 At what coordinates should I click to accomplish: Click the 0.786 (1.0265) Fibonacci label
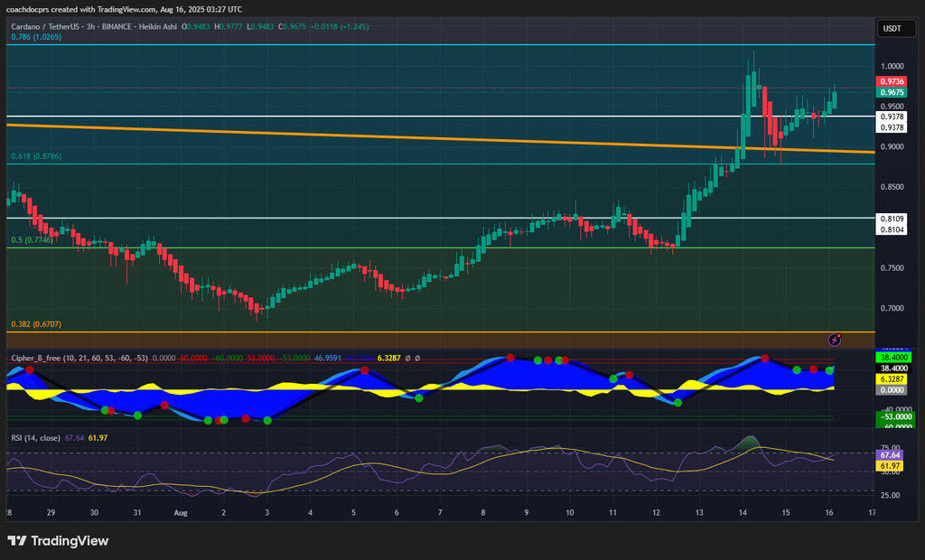(35, 37)
